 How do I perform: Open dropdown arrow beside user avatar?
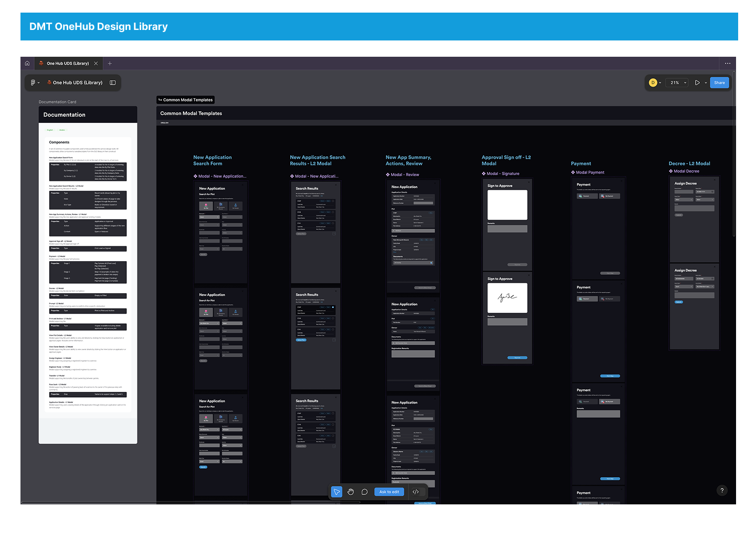[x=660, y=83]
